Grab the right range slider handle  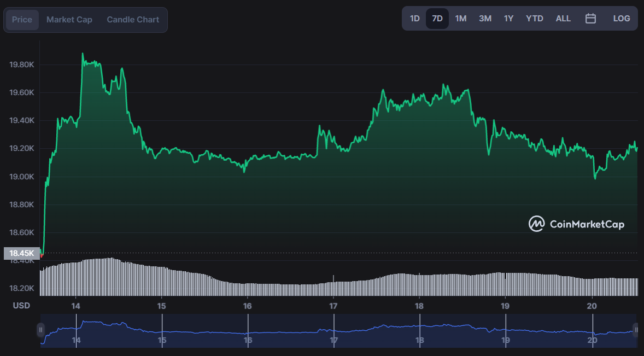click(x=636, y=330)
